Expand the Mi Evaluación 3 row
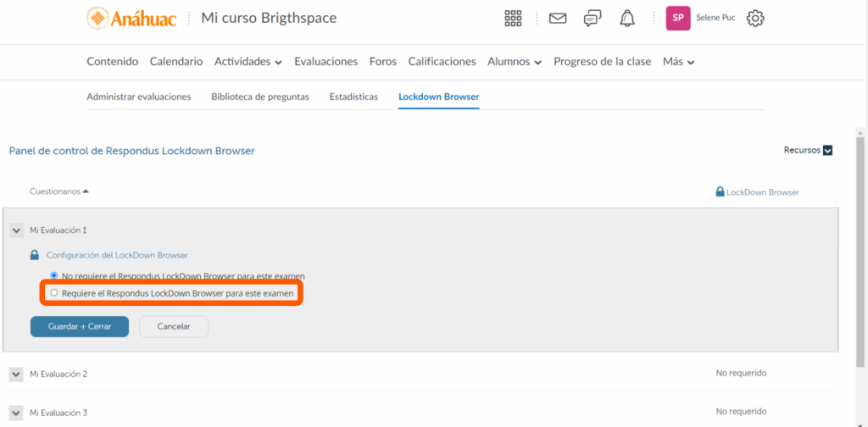This screenshot has width=868, height=427. (x=16, y=413)
